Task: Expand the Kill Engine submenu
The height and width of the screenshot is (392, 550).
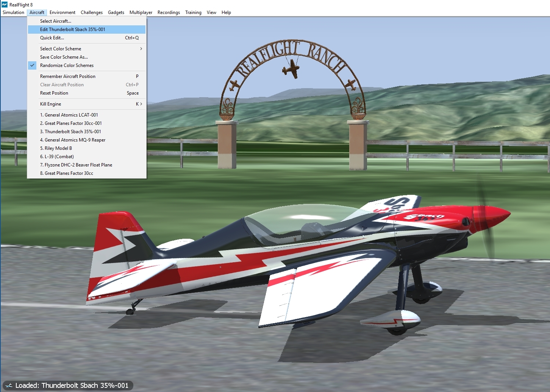Action: pos(87,104)
